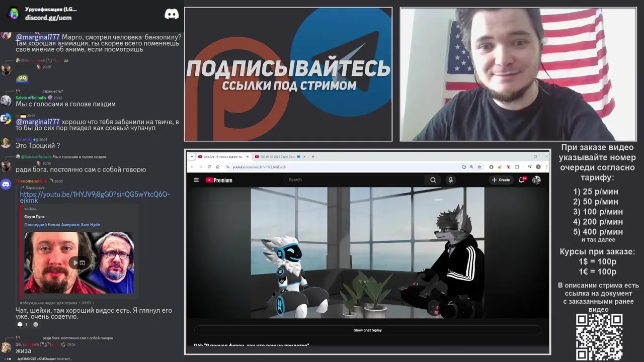Open the browser extensions puzzle icon

(517, 167)
